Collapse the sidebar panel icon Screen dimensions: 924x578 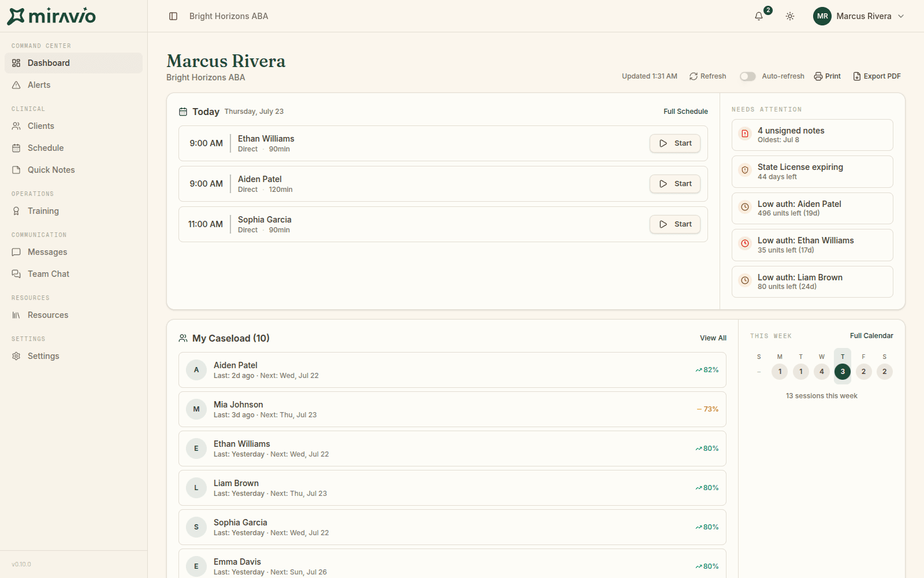173,16
